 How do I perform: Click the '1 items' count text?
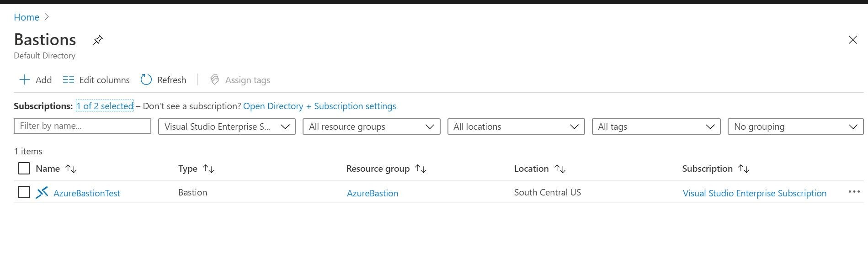tap(28, 151)
